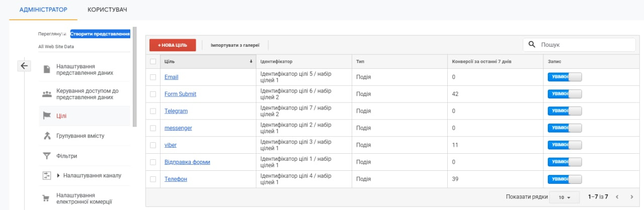
Task: Disable recording toggle for Form Submit goal
Action: tap(565, 94)
